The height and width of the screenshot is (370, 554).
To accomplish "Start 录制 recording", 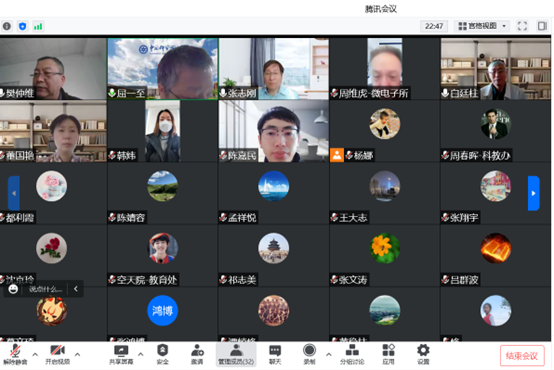I will [309, 354].
